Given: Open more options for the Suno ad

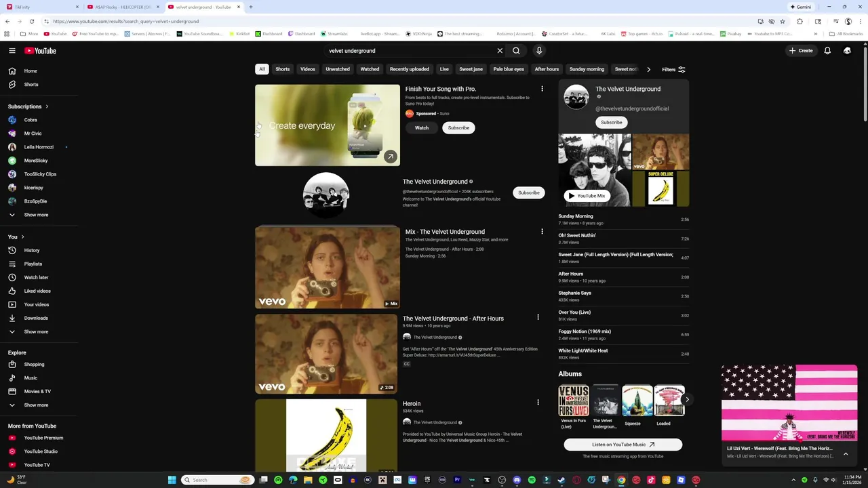Looking at the screenshot, I should (542, 89).
